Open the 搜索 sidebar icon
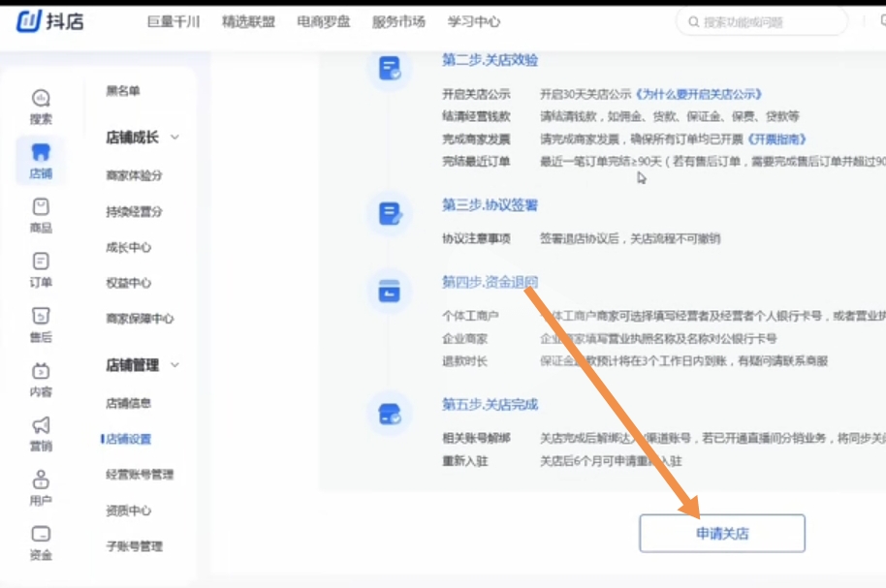The image size is (886, 588). click(41, 98)
